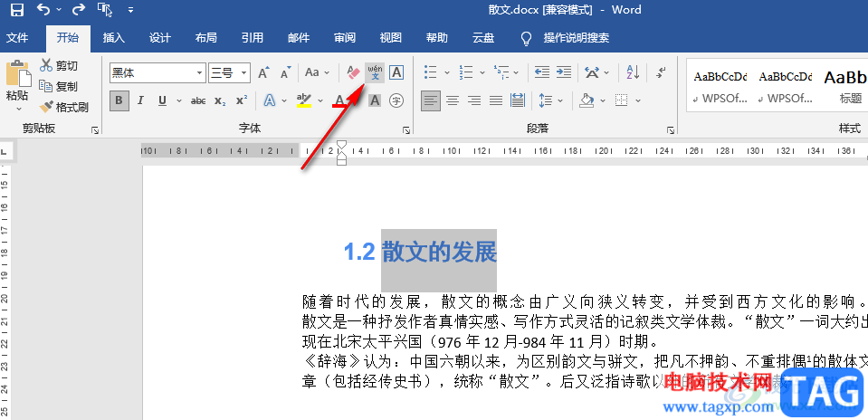The height and width of the screenshot is (420, 868).
Task: Clear all formatting with eraser icon
Action: 353,72
